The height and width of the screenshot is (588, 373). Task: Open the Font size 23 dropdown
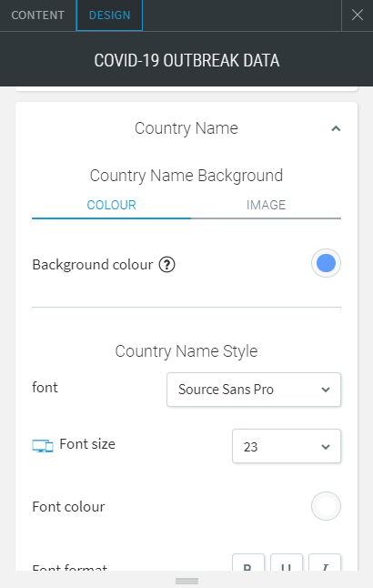point(287,446)
